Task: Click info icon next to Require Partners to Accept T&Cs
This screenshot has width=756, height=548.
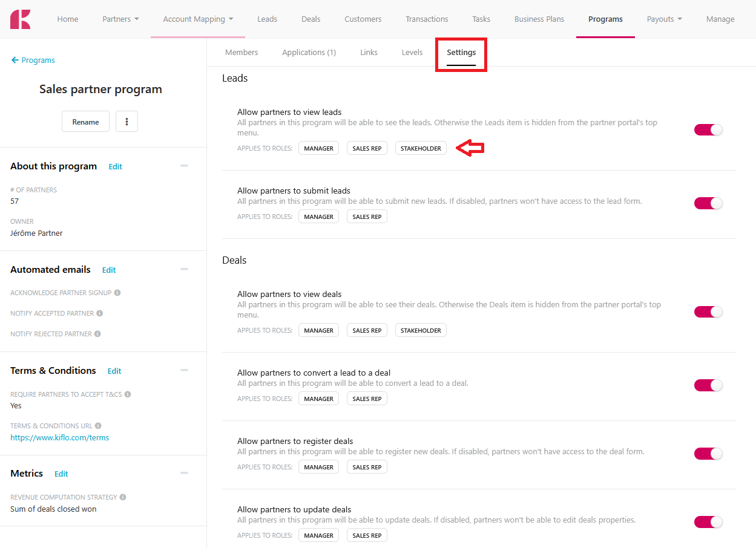Action: [128, 394]
